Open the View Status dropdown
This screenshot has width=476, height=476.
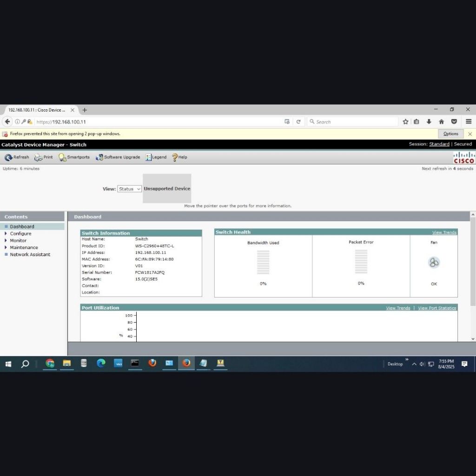pyautogui.click(x=129, y=189)
